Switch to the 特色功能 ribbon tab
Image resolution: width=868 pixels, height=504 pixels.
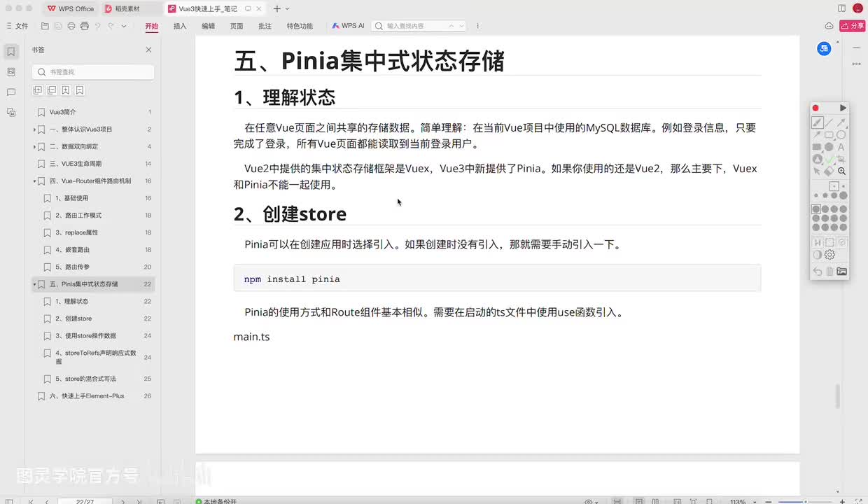(x=300, y=26)
